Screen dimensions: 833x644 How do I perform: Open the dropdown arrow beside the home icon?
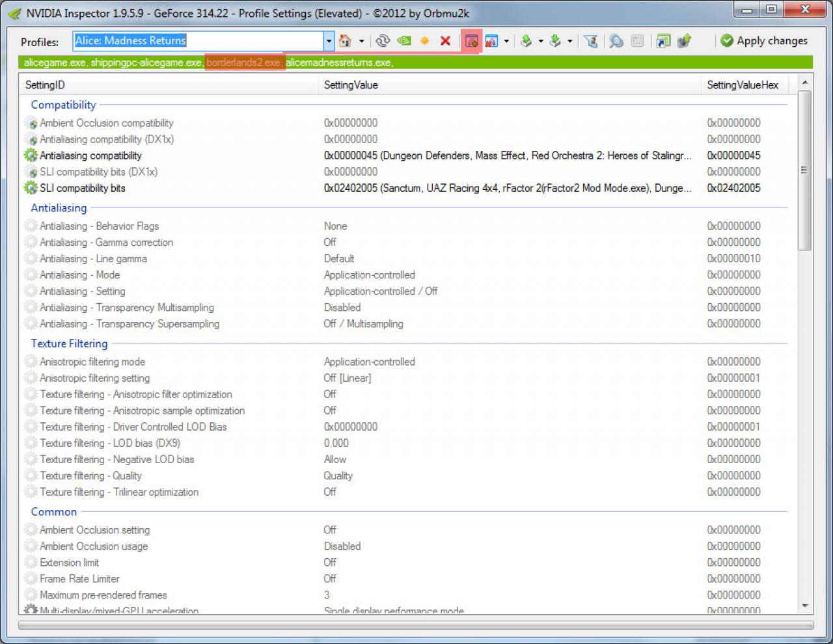[x=362, y=41]
